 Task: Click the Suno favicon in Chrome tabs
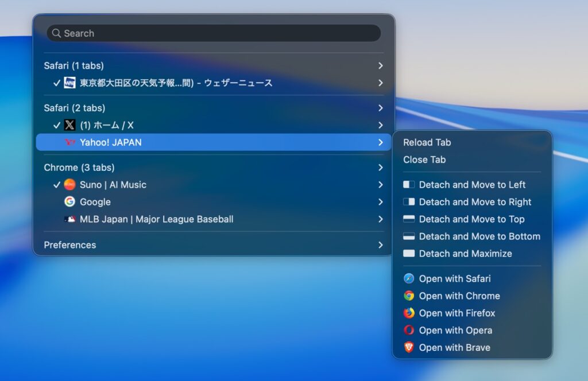point(69,185)
